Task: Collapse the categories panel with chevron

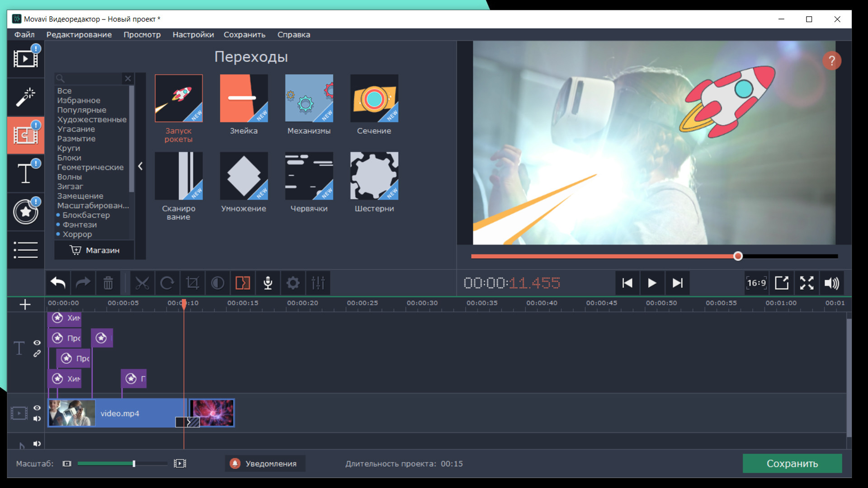Action: [140, 166]
